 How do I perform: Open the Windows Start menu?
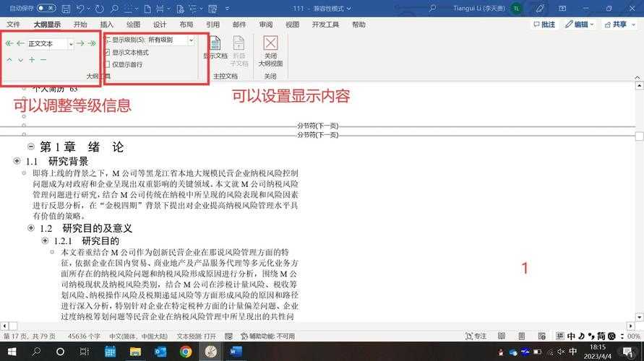pyautogui.click(x=12, y=352)
